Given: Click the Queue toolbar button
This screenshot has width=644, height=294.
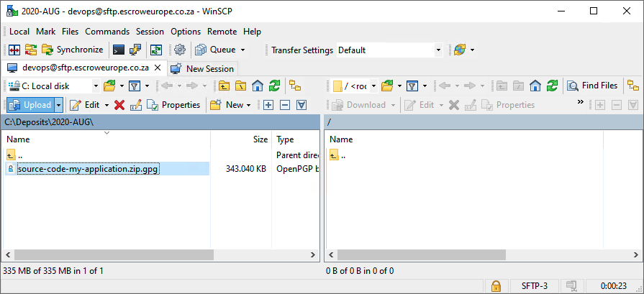Looking at the screenshot, I should (216, 50).
